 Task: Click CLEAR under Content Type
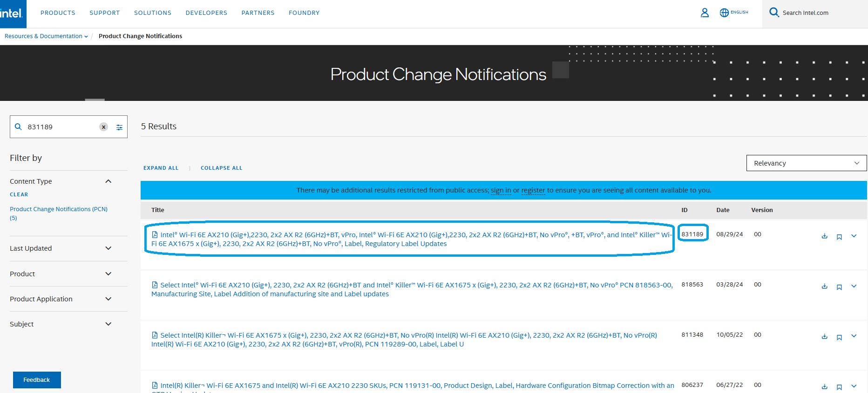[19, 194]
